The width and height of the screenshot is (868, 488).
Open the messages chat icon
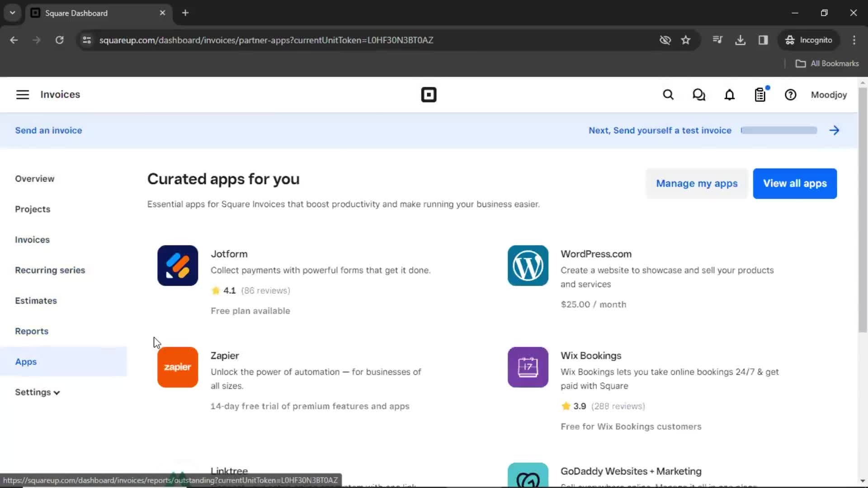click(699, 95)
